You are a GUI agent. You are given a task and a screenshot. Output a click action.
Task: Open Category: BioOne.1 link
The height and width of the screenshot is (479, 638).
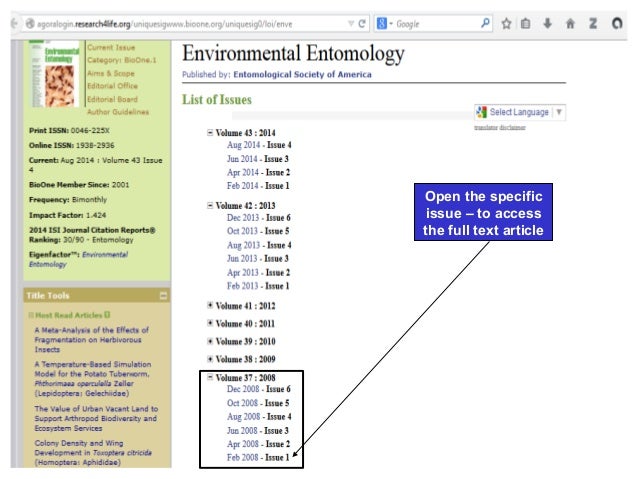[x=122, y=60]
